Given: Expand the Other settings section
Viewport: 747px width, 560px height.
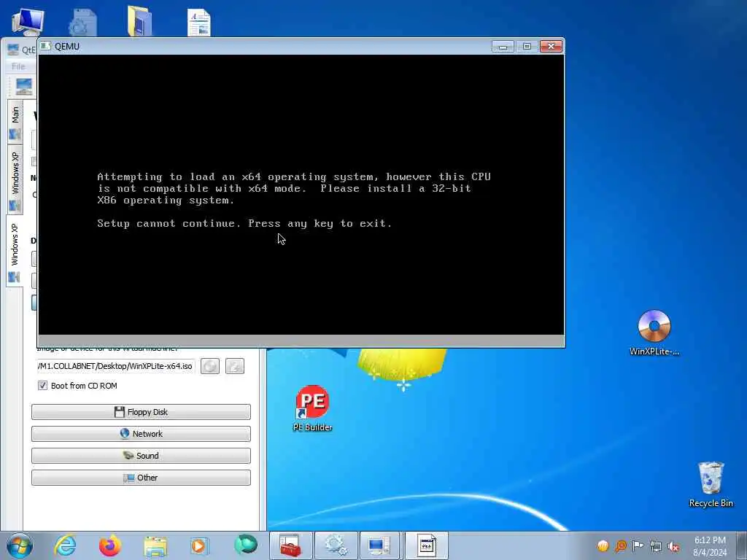Looking at the screenshot, I should pos(141,478).
